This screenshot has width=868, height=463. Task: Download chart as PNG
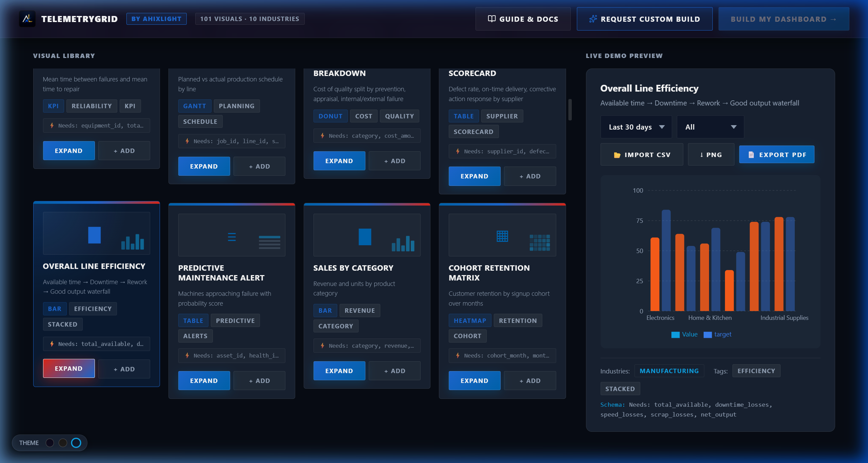711,155
